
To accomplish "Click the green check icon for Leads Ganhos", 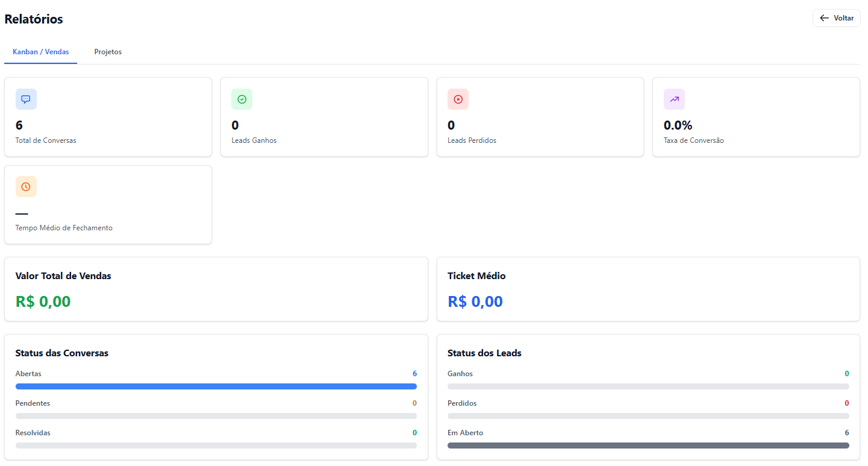I will point(242,99).
